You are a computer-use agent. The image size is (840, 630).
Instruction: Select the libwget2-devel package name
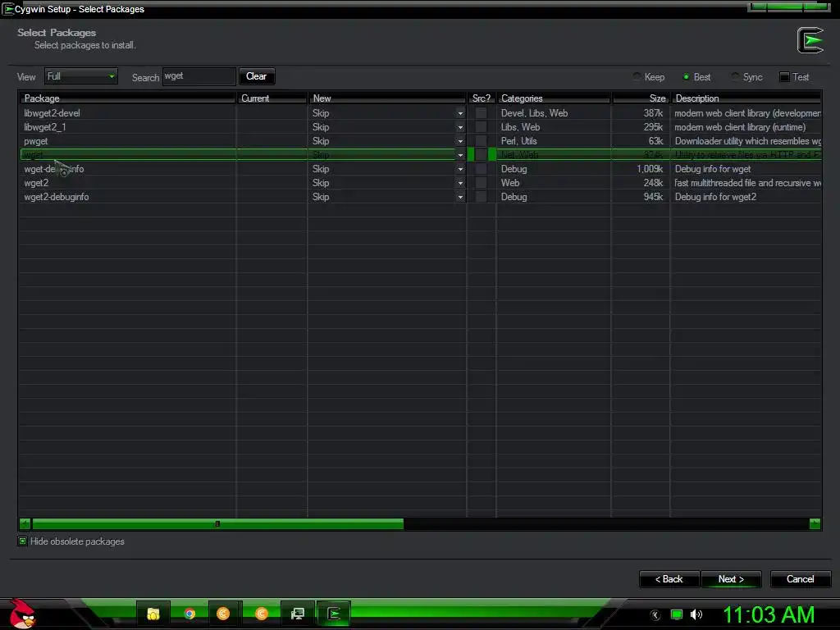tap(52, 113)
